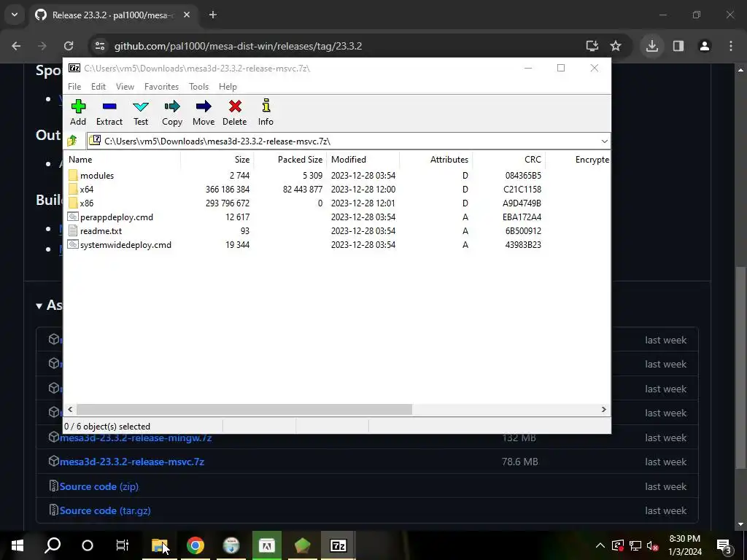Click the Add toolbar icon in 7-Zip
The height and width of the screenshot is (560, 747).
point(78,106)
